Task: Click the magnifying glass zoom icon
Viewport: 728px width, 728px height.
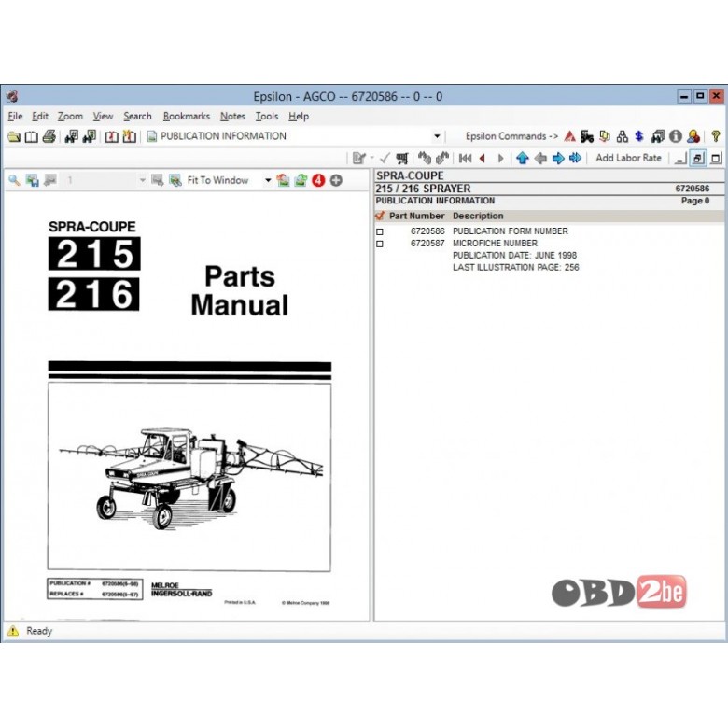Action: click(x=14, y=180)
